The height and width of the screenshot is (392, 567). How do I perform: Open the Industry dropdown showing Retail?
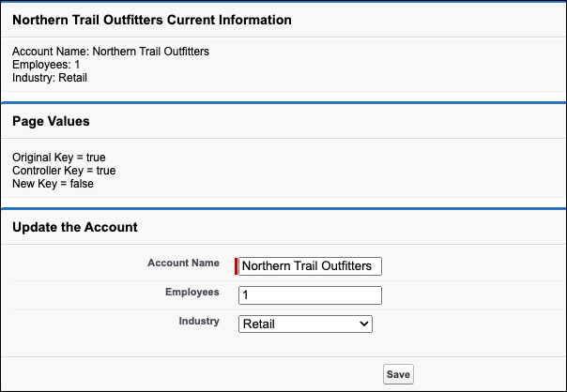[305, 324]
